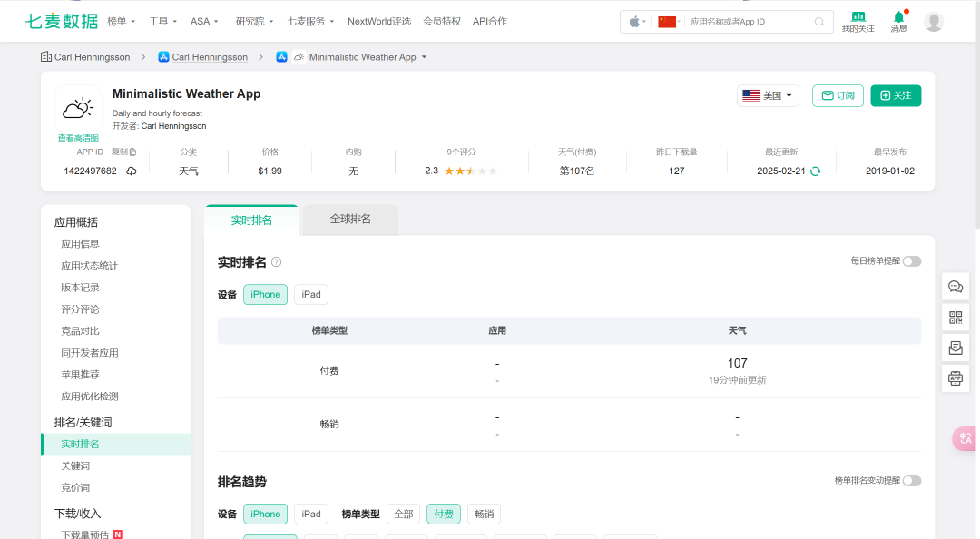Open 评分评论 in the sidebar
Screen dimensions: 980x539
[80, 309]
